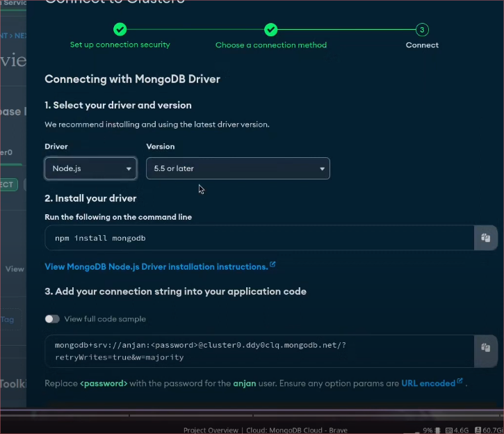Click the connection string text starting mongodb+srv
This screenshot has width=504, height=434.
coord(200,351)
